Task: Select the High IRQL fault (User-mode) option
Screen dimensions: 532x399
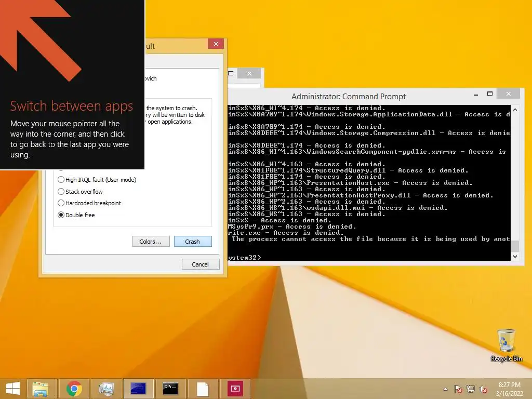Action: point(97,180)
